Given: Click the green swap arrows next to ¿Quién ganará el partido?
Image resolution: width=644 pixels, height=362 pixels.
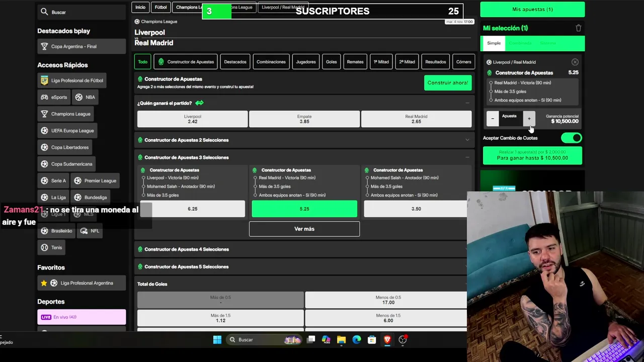Looking at the screenshot, I should [199, 103].
